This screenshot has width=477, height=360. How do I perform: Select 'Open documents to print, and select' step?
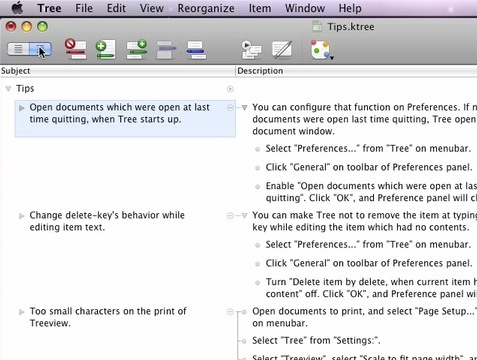[x=364, y=317]
